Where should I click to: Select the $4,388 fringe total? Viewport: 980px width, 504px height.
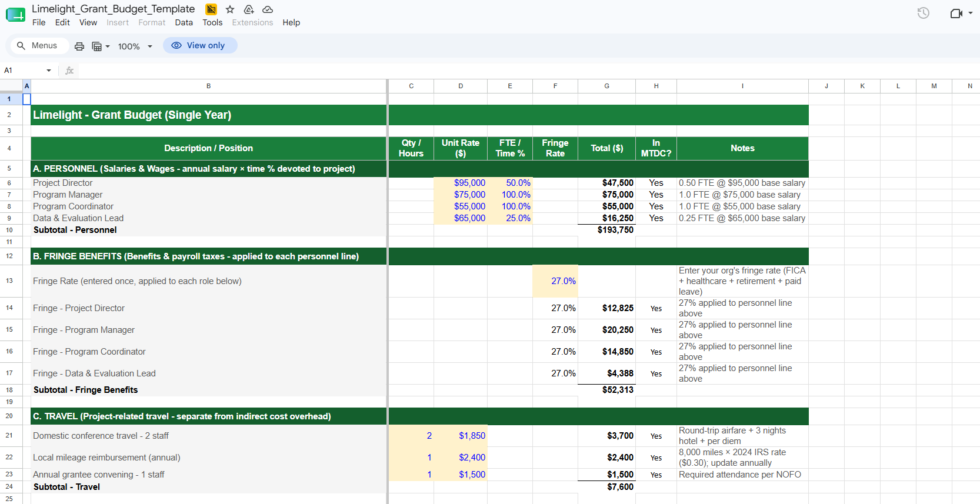pyautogui.click(x=606, y=373)
